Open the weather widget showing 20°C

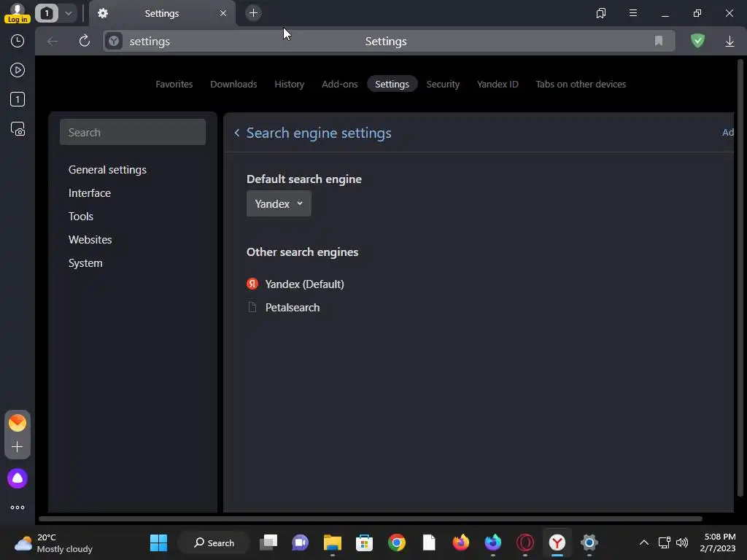pyautogui.click(x=53, y=542)
